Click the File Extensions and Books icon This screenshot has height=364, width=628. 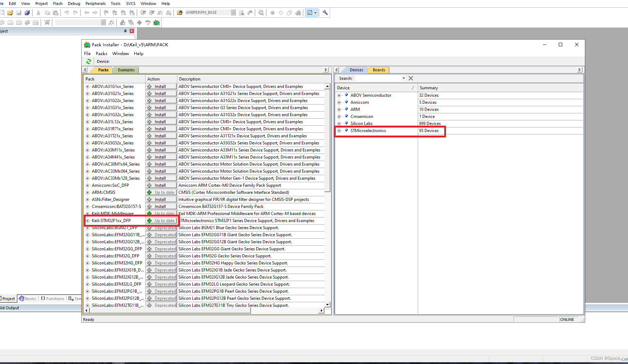coord(123,22)
